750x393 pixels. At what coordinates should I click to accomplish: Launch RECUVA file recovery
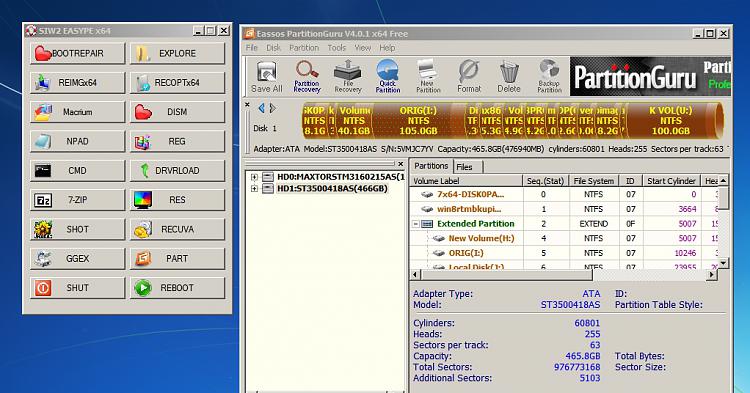(x=177, y=229)
